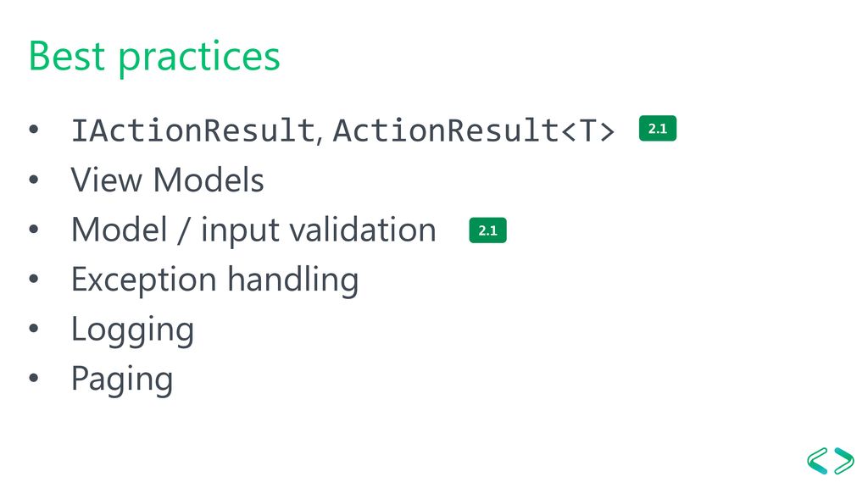
Task: Click the 2.1 badge beside ActionResult<T>
Action: pyautogui.click(x=658, y=129)
